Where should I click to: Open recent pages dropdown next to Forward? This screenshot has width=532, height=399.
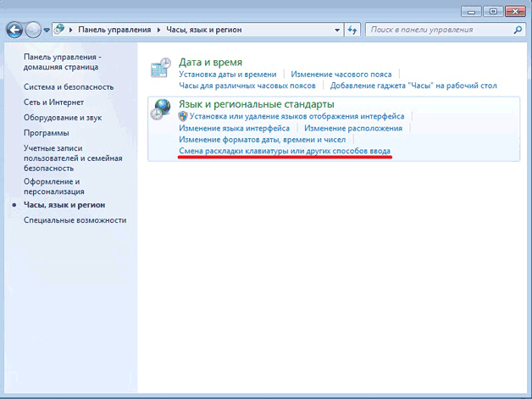pyautogui.click(x=47, y=30)
